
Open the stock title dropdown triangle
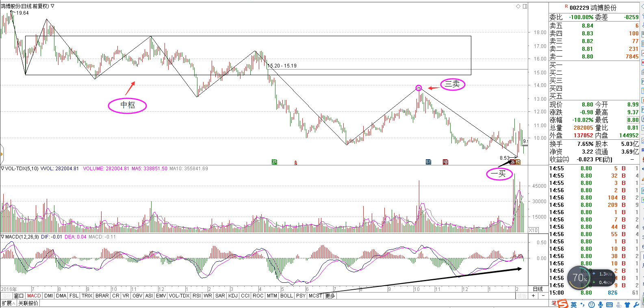pyautogui.click(x=53, y=6)
